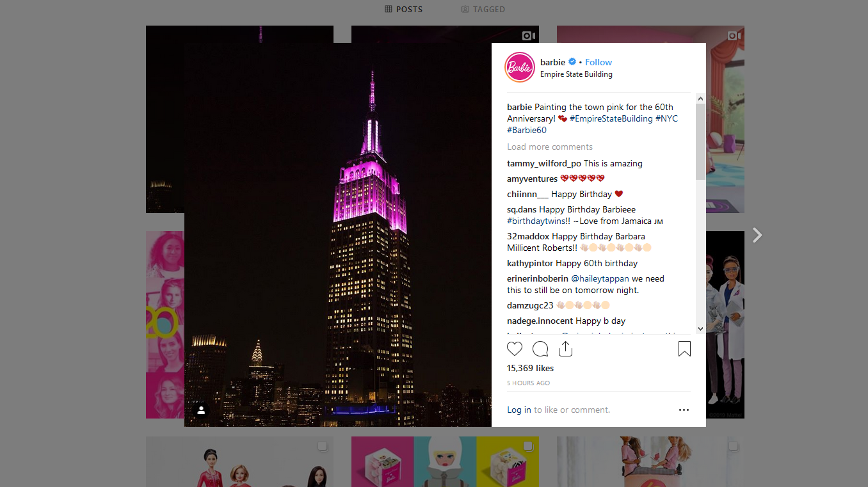Open the bottom-center post with pink candy boxes

coord(445,461)
